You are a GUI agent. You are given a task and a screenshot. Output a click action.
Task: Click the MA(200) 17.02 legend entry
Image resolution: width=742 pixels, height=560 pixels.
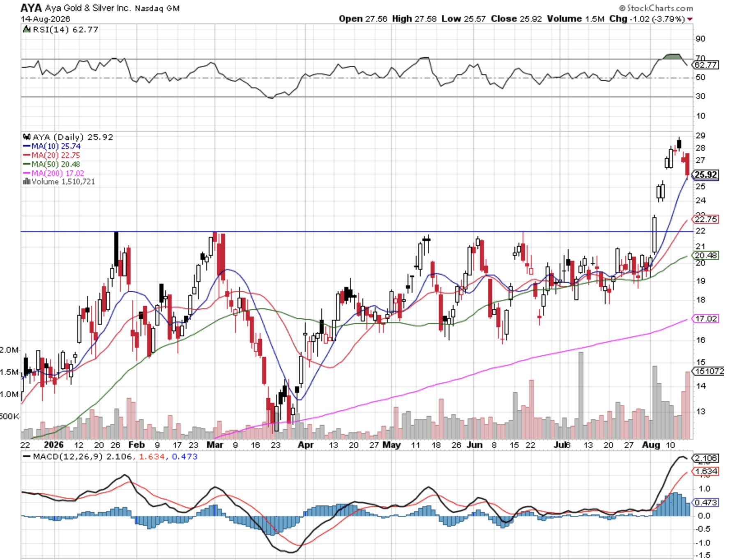58,173
